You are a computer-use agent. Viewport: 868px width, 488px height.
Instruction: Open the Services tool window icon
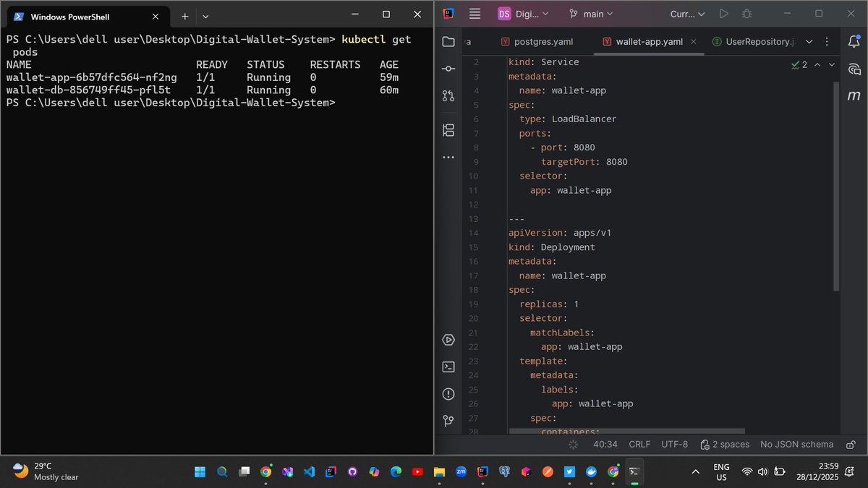[x=448, y=340]
